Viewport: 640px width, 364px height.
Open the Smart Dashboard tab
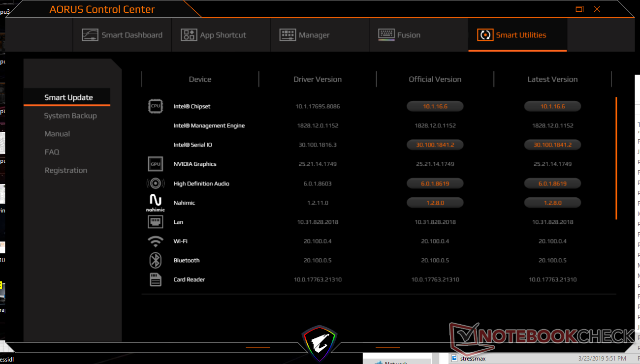122,35
